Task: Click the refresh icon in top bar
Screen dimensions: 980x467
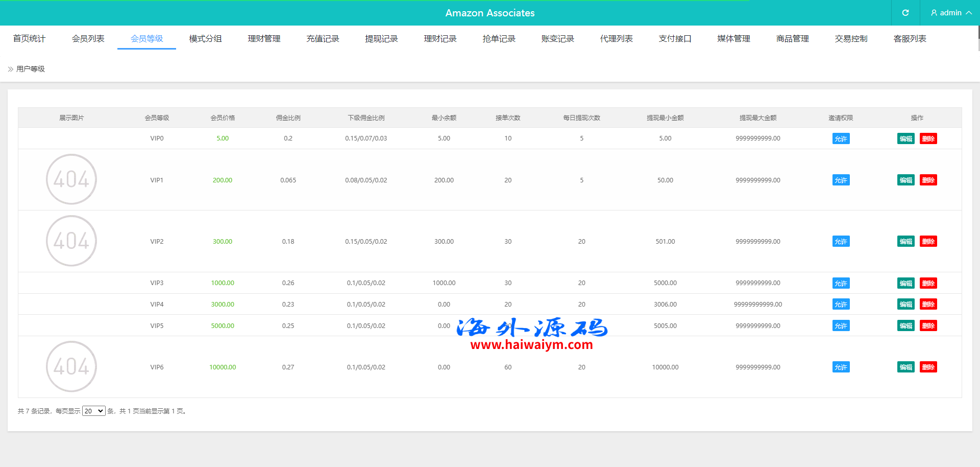Action: [x=905, y=13]
